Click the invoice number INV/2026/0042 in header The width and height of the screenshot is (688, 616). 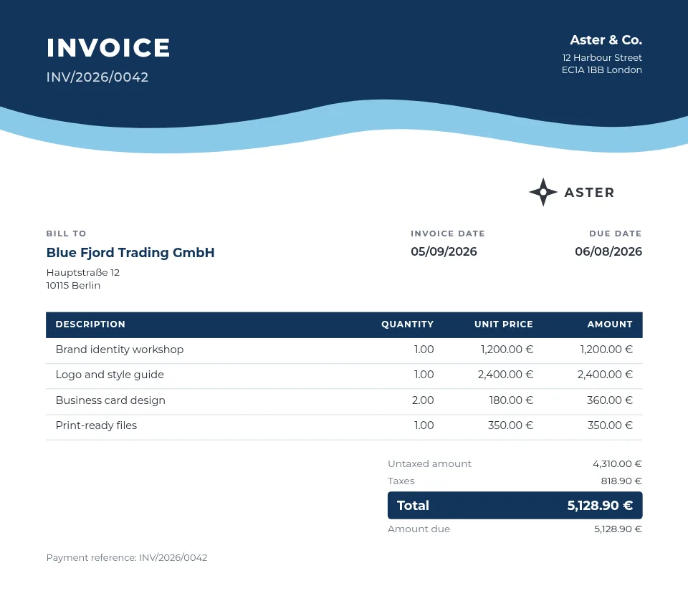[x=97, y=77]
